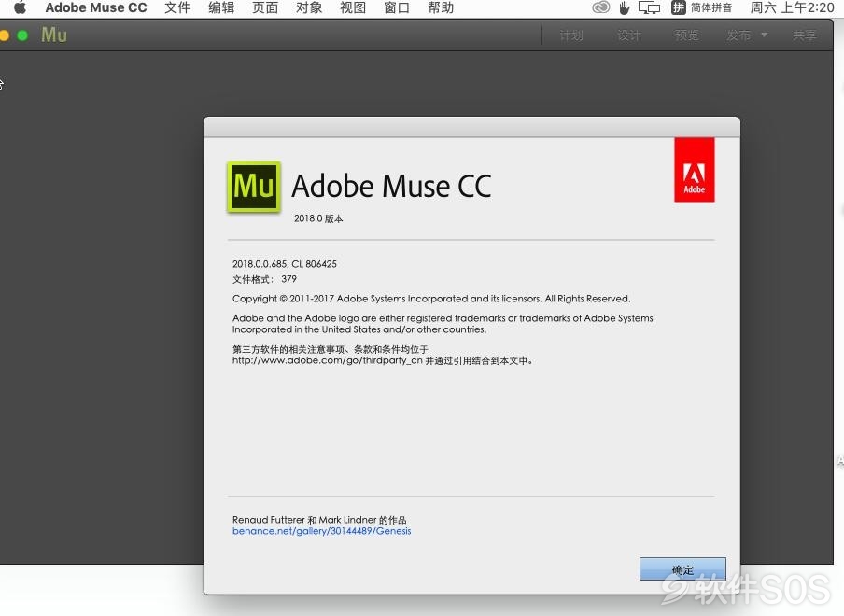Screen dimensions: 844x616
Task: Click build number 2018.0.0.685, CL 806425
Action: pyautogui.click(x=284, y=264)
